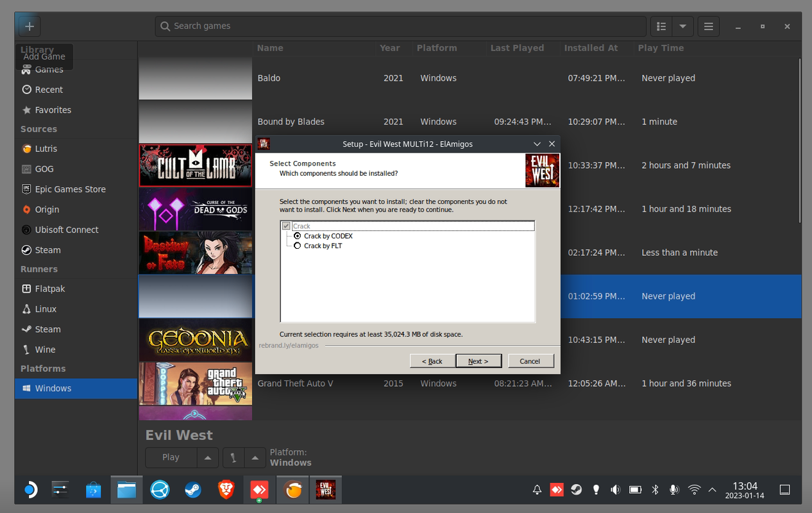
Task: Open the volume control tray icon
Action: coord(616,490)
